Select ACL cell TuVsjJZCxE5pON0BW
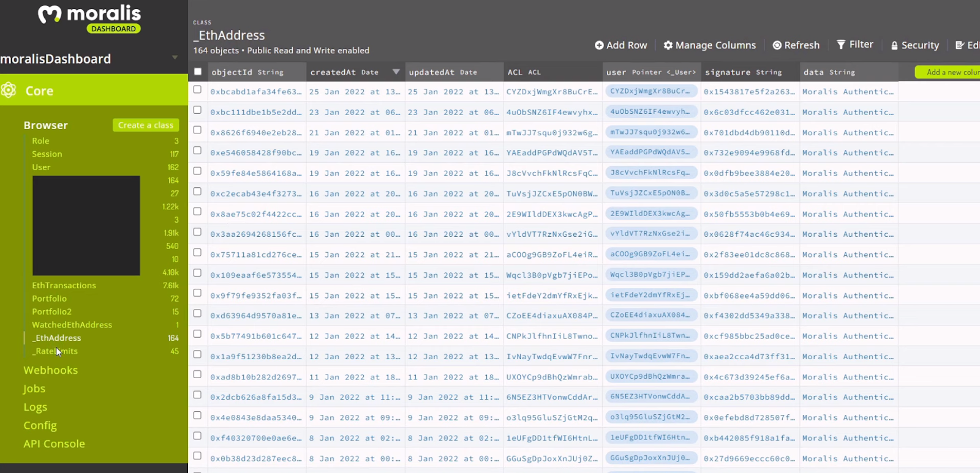This screenshot has height=473, width=980. [553, 193]
